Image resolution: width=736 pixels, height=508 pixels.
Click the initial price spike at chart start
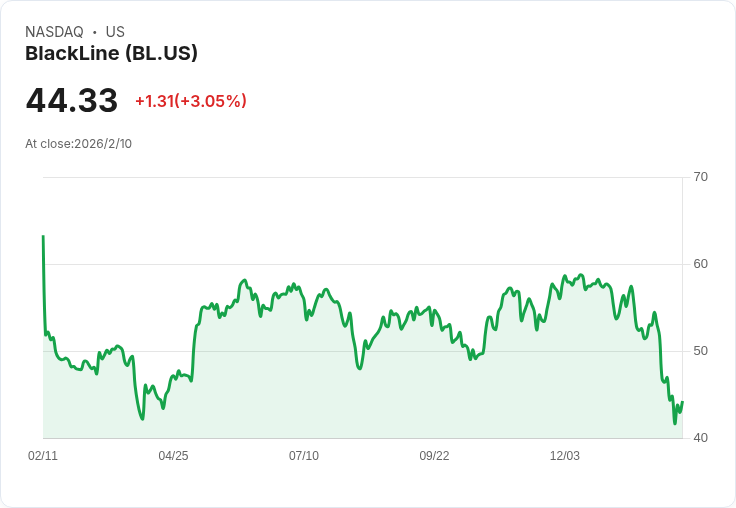click(43, 237)
